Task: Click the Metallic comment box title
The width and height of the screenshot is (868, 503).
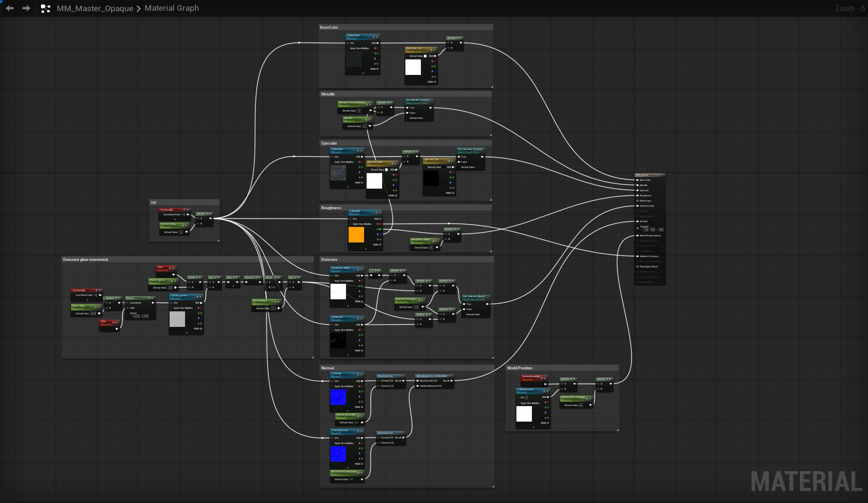Action: (x=328, y=94)
